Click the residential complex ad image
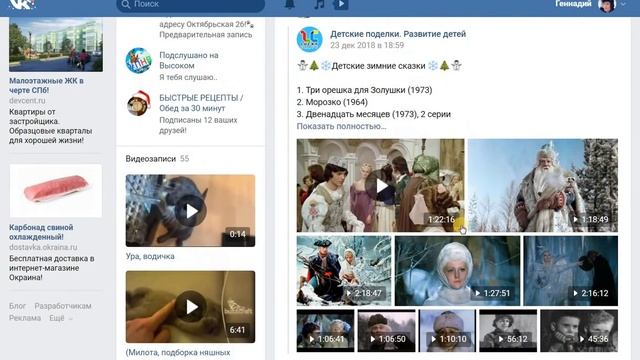 56,44
